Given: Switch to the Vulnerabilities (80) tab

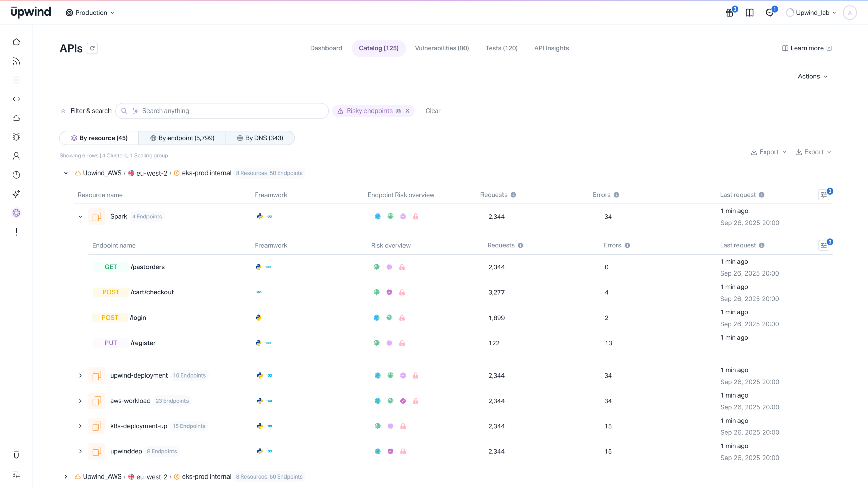Looking at the screenshot, I should click(x=442, y=48).
